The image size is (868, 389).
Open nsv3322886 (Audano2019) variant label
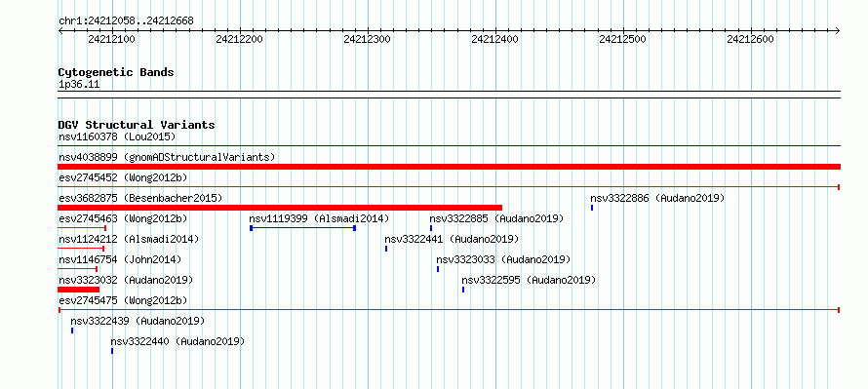[x=657, y=198]
